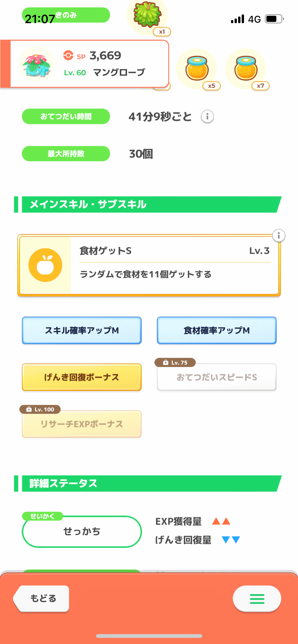Tap the durian berry icon
Screen dimensions: 298x644
(x=147, y=15)
